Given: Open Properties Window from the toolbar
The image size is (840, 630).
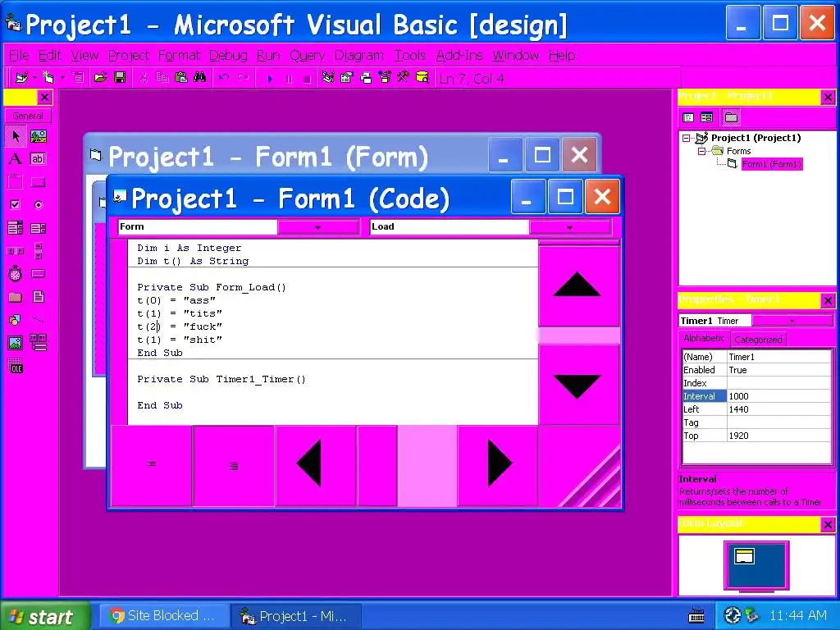Looking at the screenshot, I should (x=347, y=78).
